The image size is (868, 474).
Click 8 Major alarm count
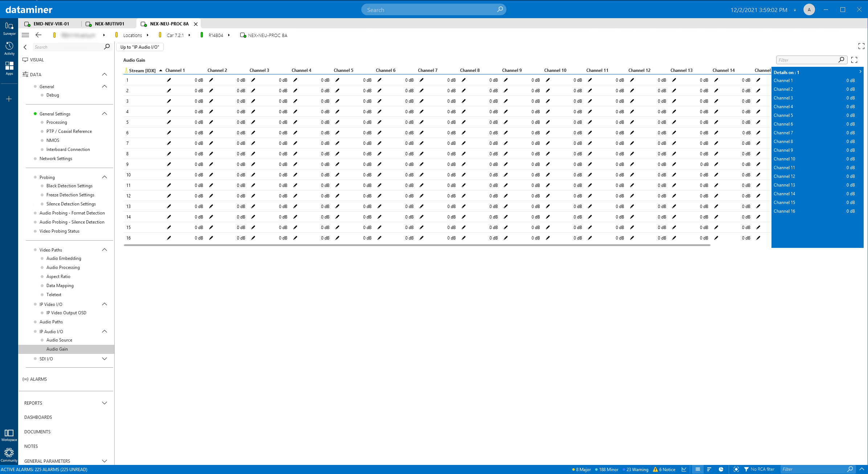coord(581,469)
